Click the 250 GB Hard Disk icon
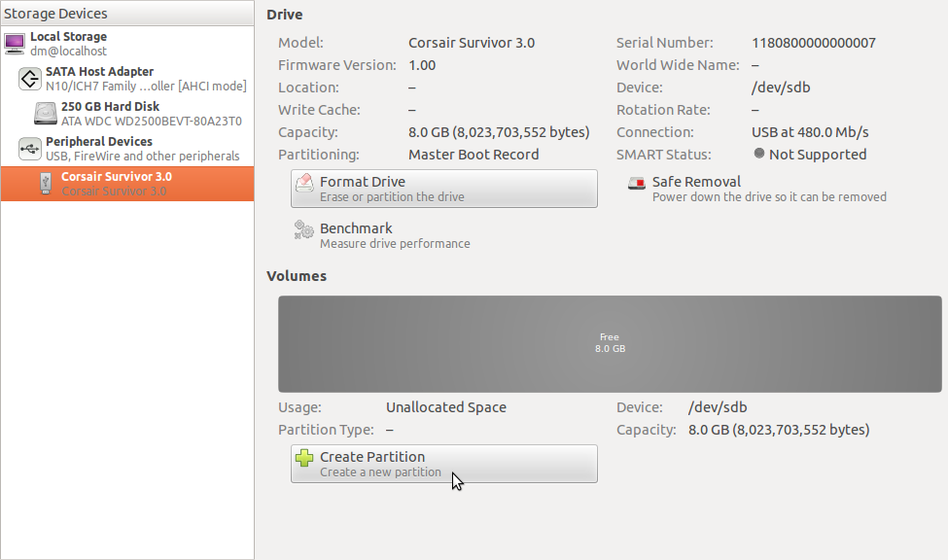 46,114
